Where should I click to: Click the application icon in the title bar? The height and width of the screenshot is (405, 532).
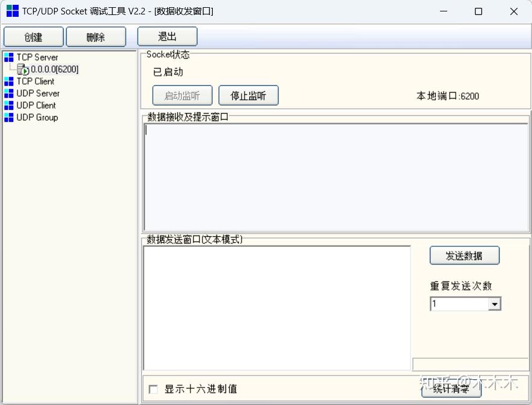pos(12,11)
